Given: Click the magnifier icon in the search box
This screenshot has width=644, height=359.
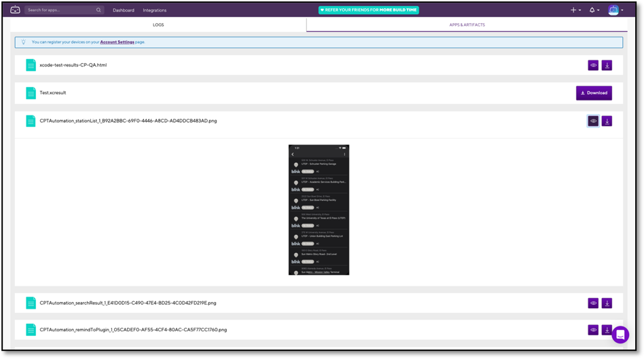Looking at the screenshot, I should coord(98,10).
